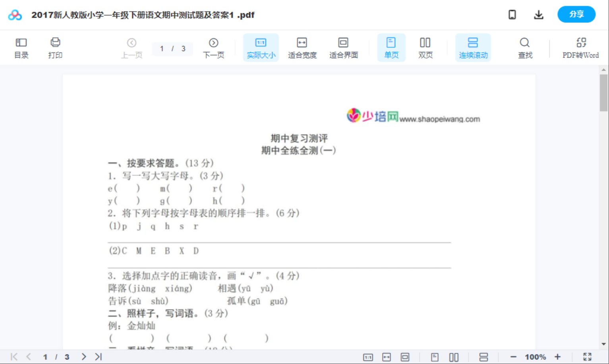Screen dimensions: 609x364
Task: Click the download icon near 分享
Action: [x=539, y=14]
